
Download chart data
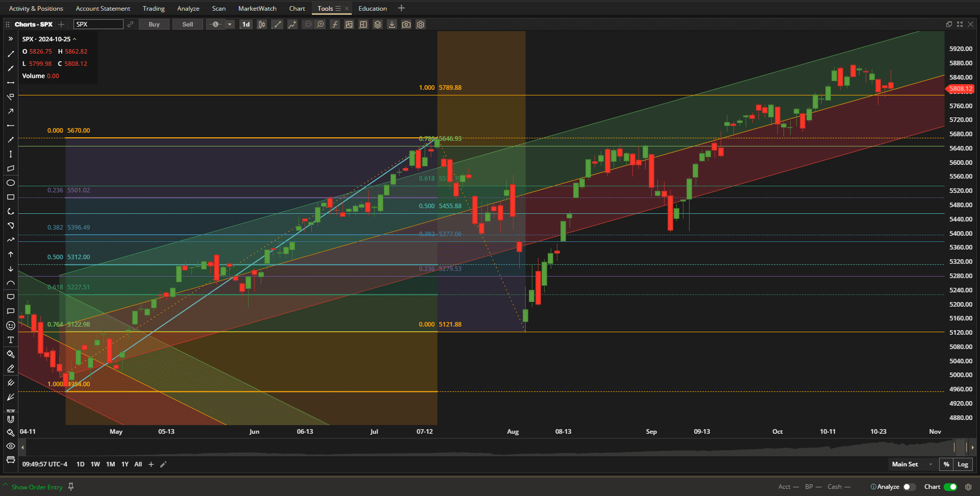pos(392,24)
